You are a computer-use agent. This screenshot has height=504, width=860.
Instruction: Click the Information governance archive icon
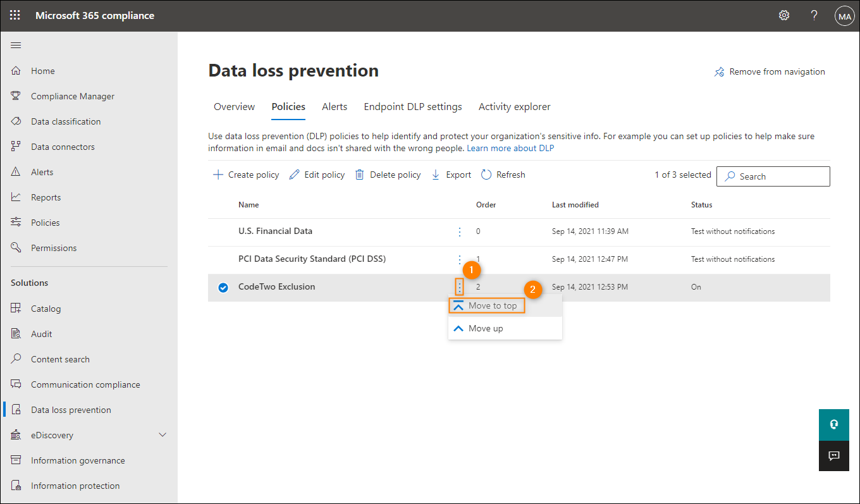tap(16, 460)
